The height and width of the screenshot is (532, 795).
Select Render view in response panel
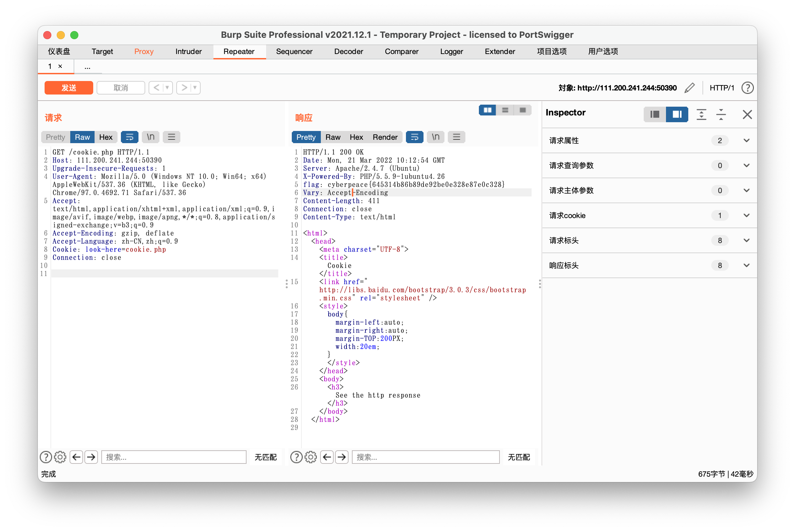[x=385, y=137]
